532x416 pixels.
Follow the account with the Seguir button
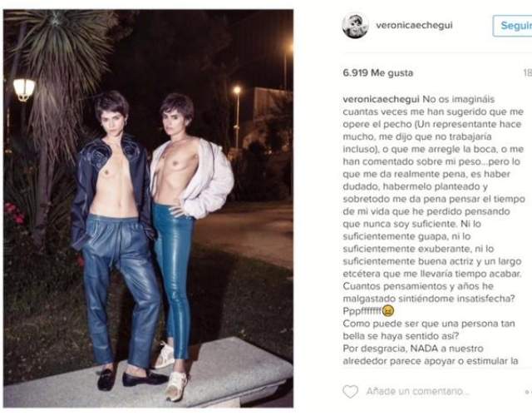(x=513, y=26)
